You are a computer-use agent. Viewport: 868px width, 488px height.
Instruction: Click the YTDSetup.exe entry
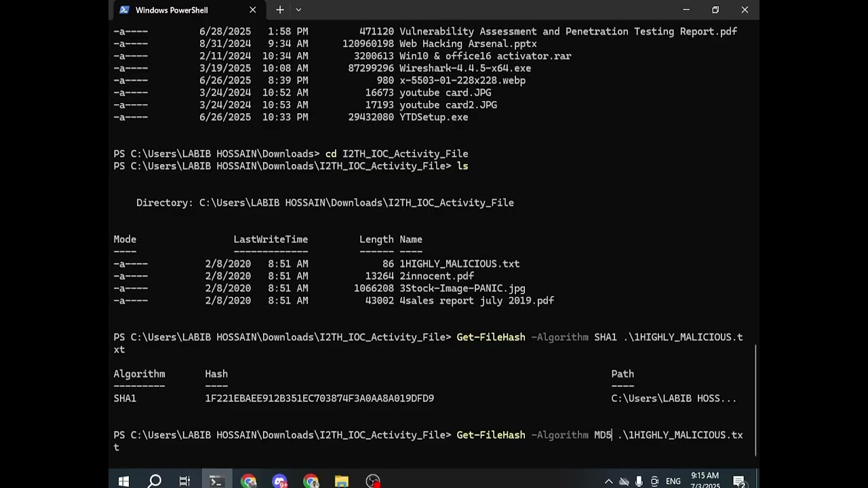point(434,117)
